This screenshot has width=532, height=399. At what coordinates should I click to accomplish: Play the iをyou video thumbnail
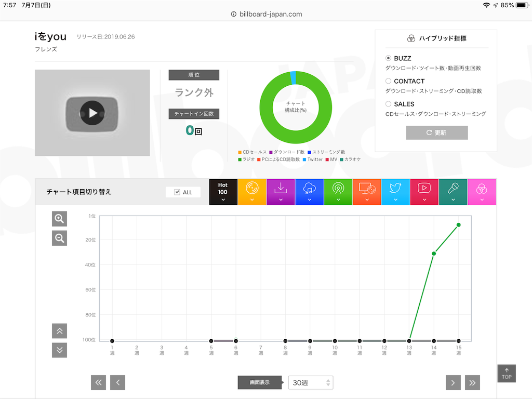tap(92, 113)
